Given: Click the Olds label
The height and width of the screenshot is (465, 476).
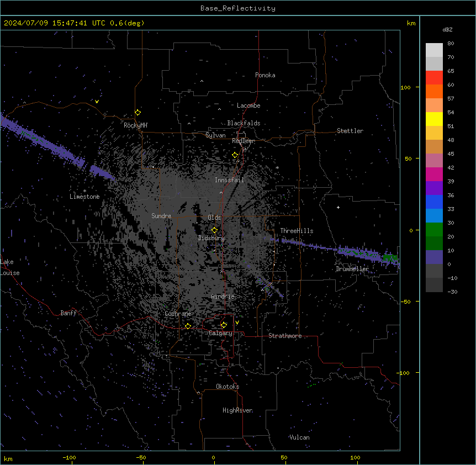Looking at the screenshot, I should pyautogui.click(x=214, y=218).
